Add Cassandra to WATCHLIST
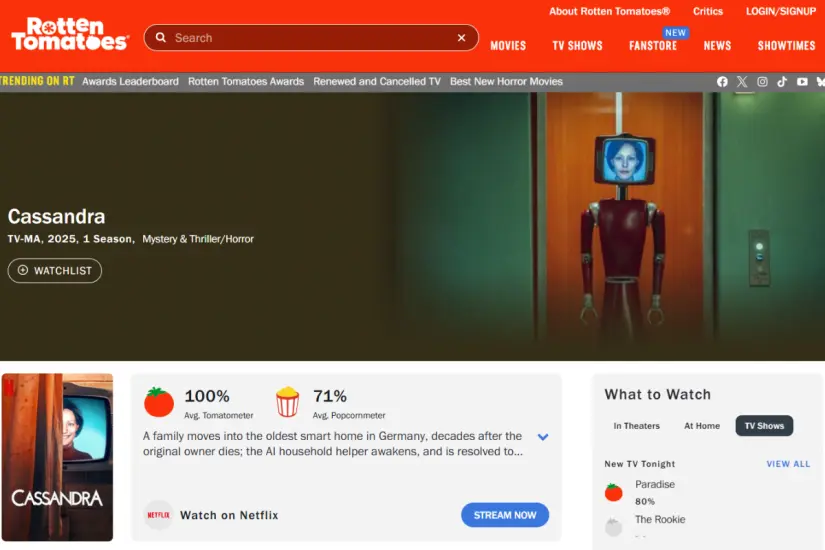 point(55,271)
